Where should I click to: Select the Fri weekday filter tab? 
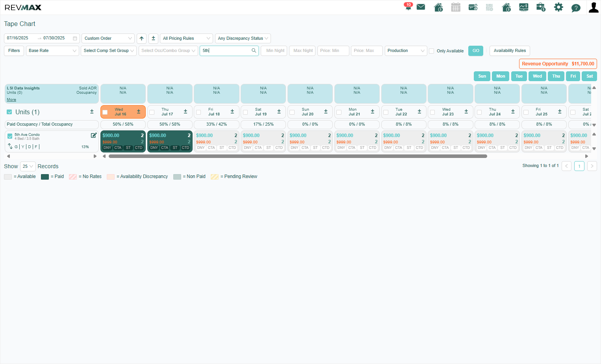click(573, 76)
